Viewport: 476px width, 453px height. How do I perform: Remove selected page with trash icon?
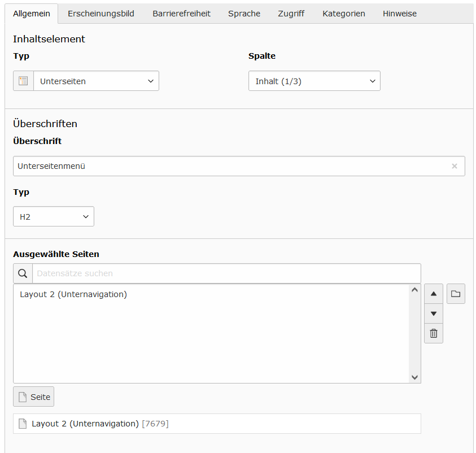(434, 333)
